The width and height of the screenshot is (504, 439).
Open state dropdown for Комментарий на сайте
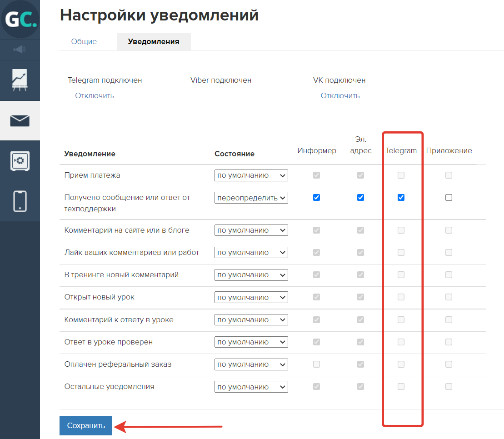point(251,230)
